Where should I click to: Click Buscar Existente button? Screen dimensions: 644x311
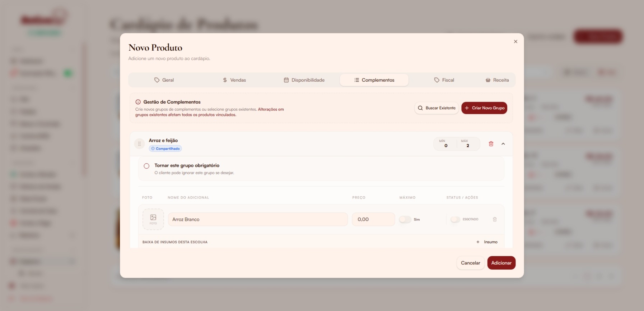point(437,108)
